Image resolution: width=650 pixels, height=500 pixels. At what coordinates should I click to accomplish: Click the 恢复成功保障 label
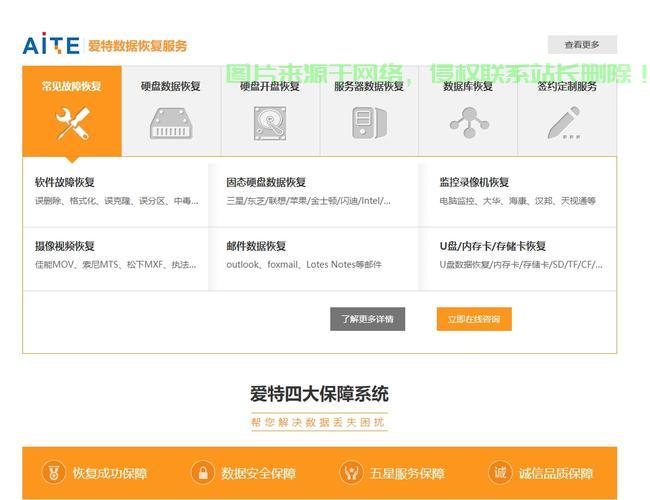coord(110,473)
